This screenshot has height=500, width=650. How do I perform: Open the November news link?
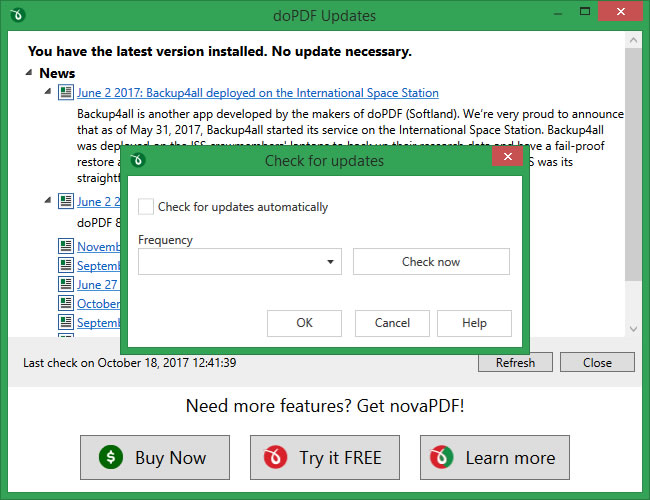click(x=99, y=247)
